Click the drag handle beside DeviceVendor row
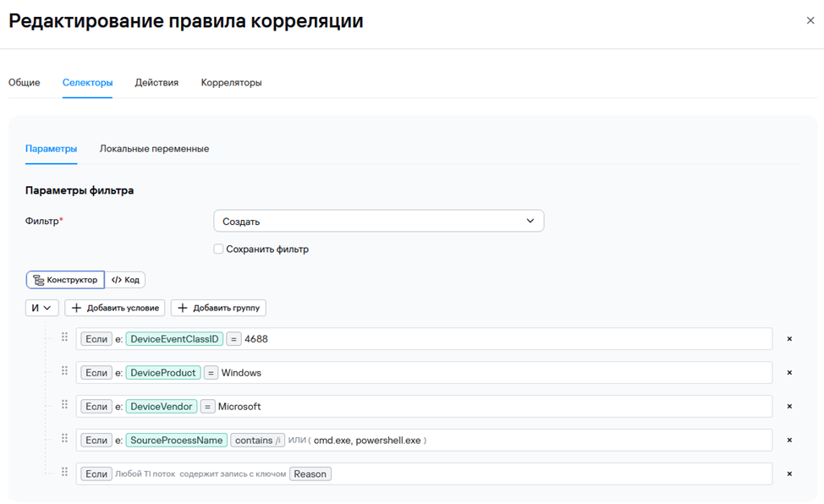Viewport: 824px width, 504px height. pos(64,405)
